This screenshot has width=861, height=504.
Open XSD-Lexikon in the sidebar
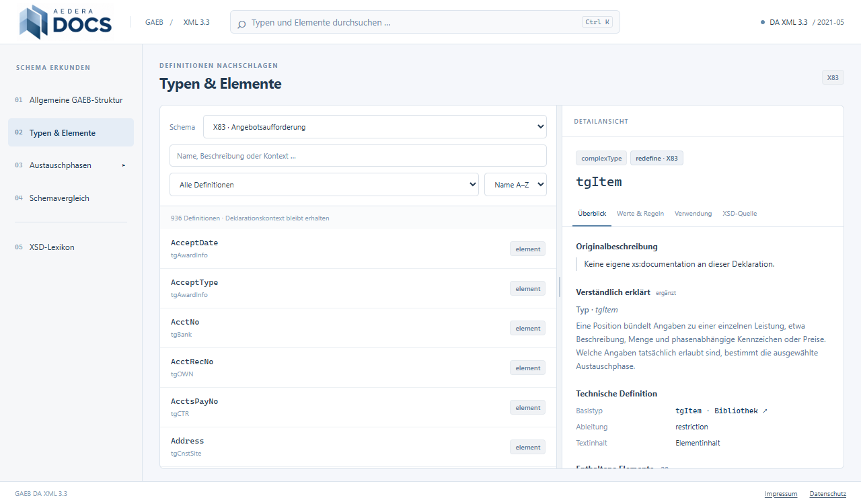[71, 247]
